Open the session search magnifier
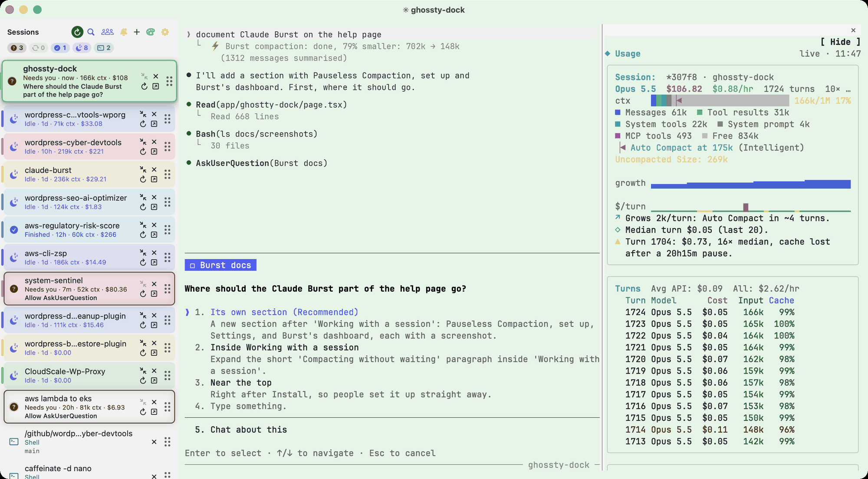This screenshot has width=868, height=479. pos(91,32)
